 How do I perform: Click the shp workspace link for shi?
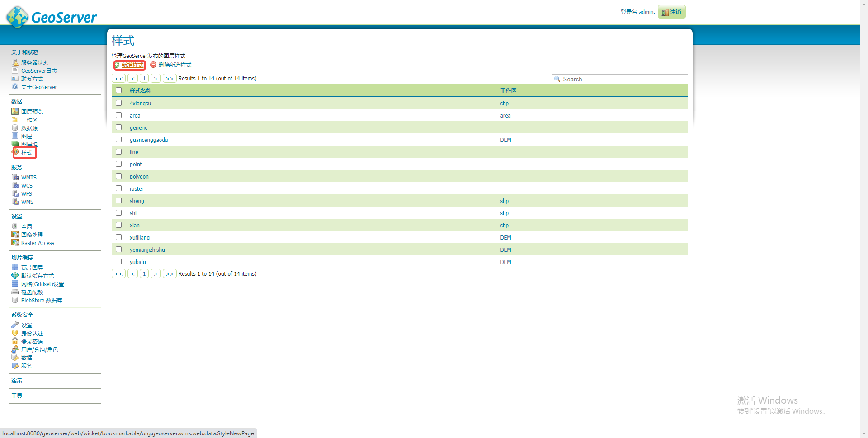(x=504, y=213)
